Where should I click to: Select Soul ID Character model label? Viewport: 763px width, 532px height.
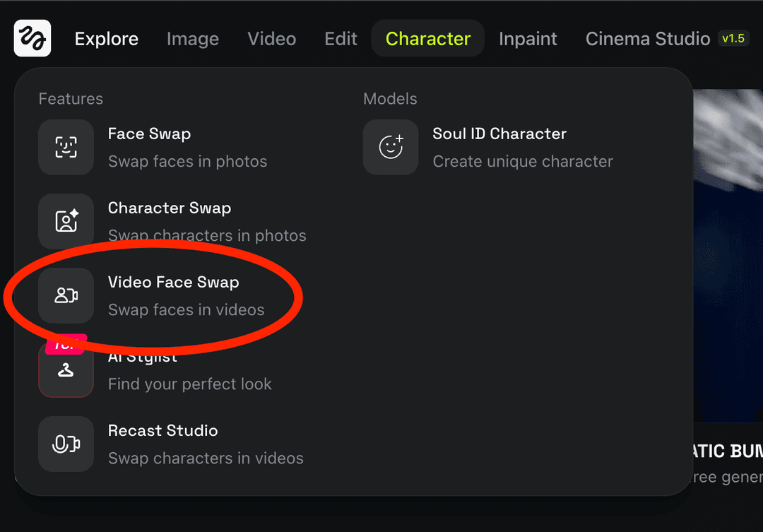pyautogui.click(x=499, y=134)
